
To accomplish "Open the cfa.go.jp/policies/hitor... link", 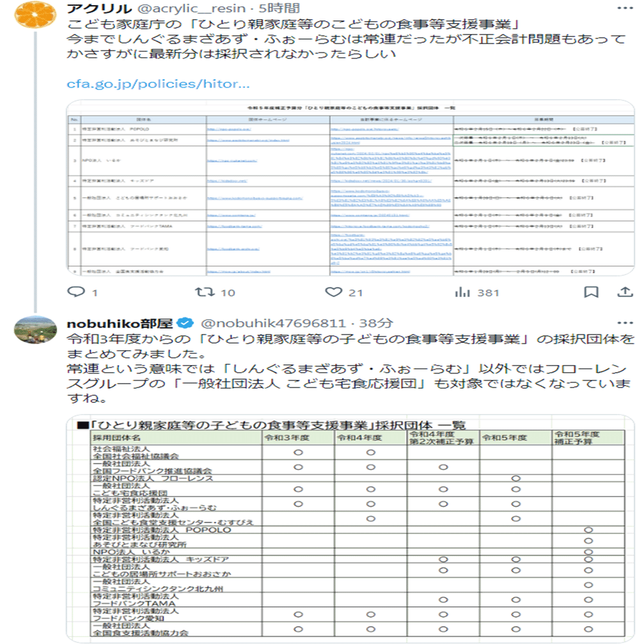I will point(158,84).
